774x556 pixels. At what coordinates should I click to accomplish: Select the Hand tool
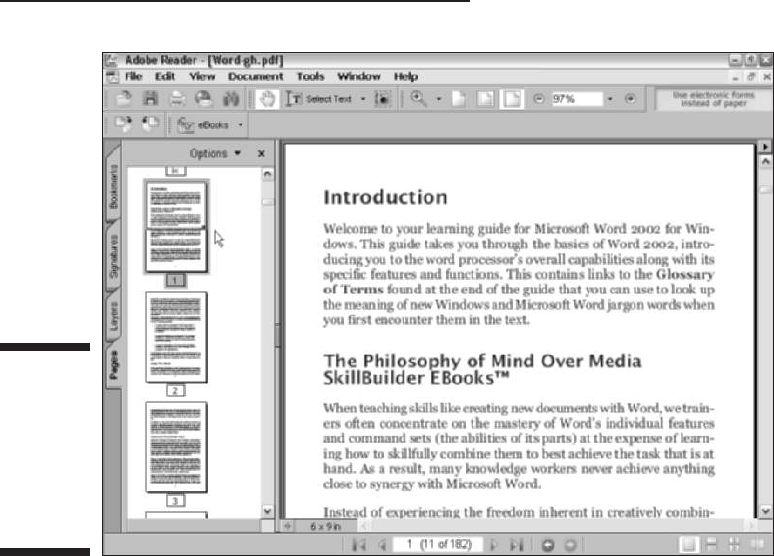click(x=267, y=99)
